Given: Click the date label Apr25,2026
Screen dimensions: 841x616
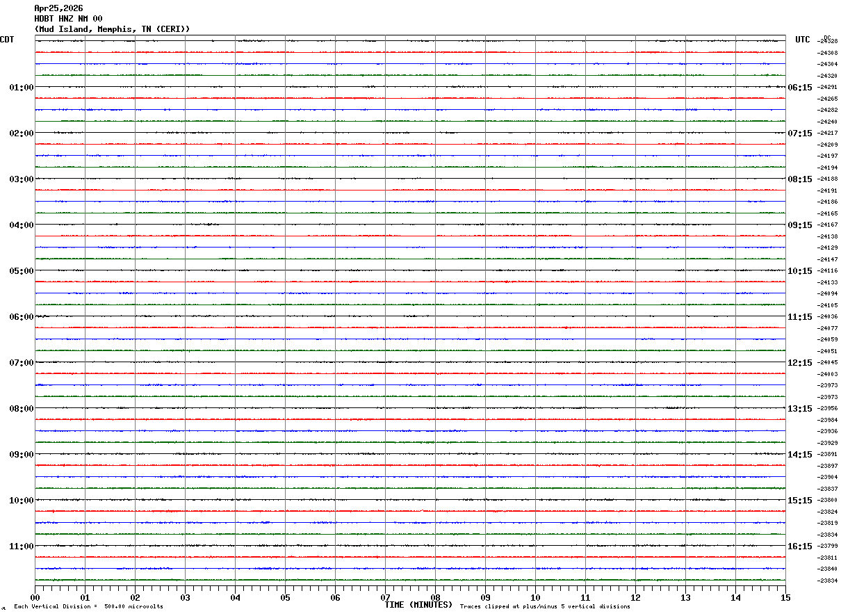Looking at the screenshot, I should coord(58,8).
